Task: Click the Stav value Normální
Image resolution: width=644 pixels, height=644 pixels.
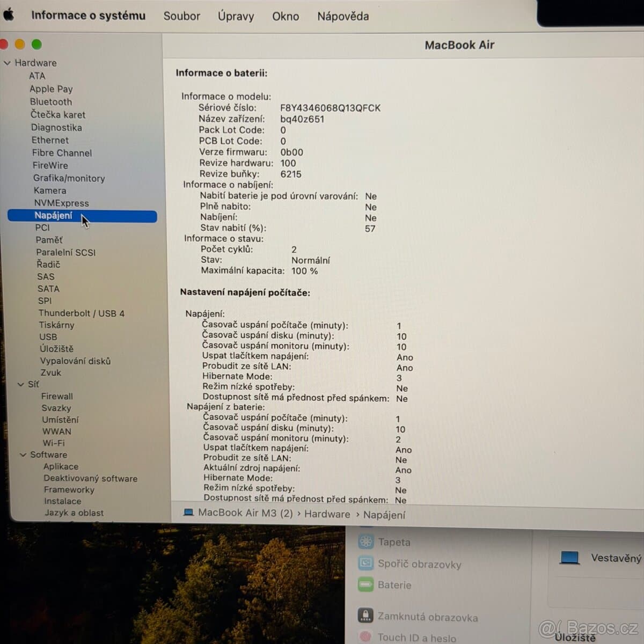Action: [311, 260]
